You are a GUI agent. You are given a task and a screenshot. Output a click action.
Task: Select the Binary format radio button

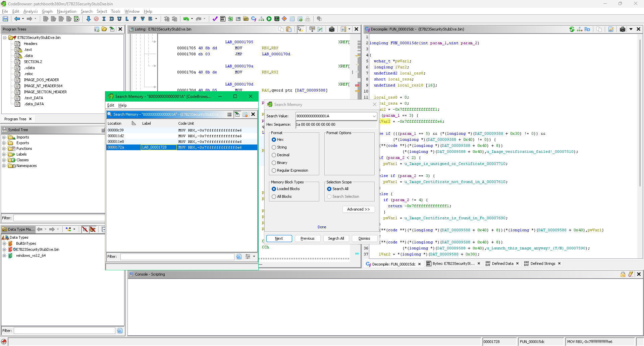tap(274, 163)
